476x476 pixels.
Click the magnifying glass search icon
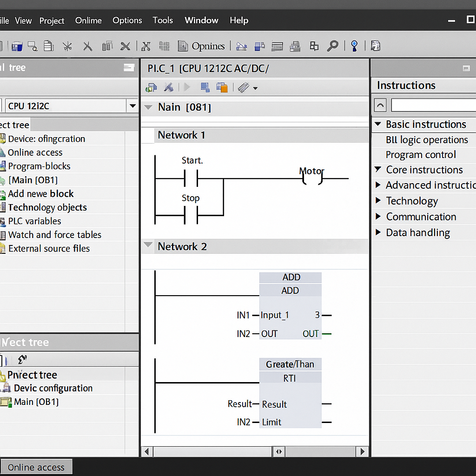[x=333, y=46]
